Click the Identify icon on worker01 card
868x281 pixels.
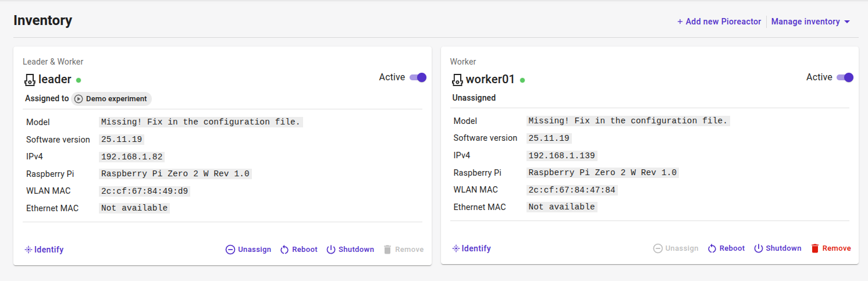pos(456,248)
